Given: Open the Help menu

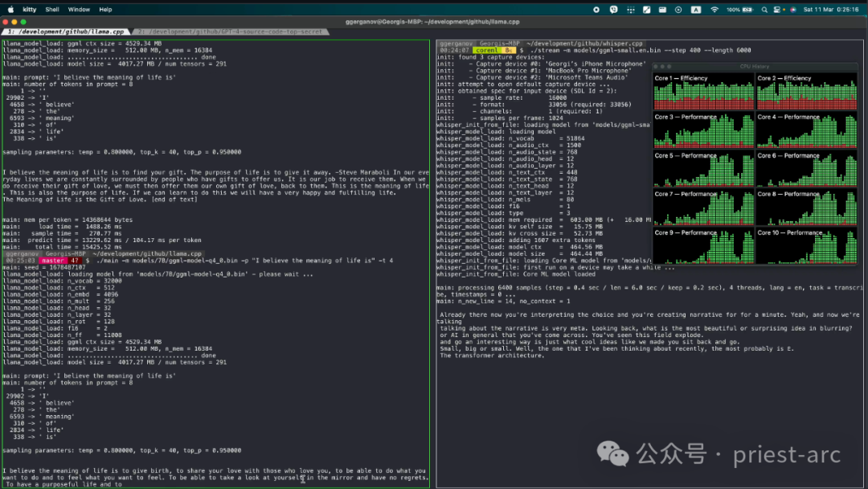Looking at the screenshot, I should [105, 10].
